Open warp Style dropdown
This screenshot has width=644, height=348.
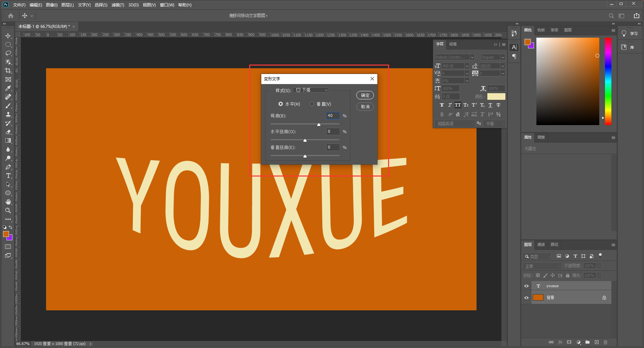pos(311,90)
